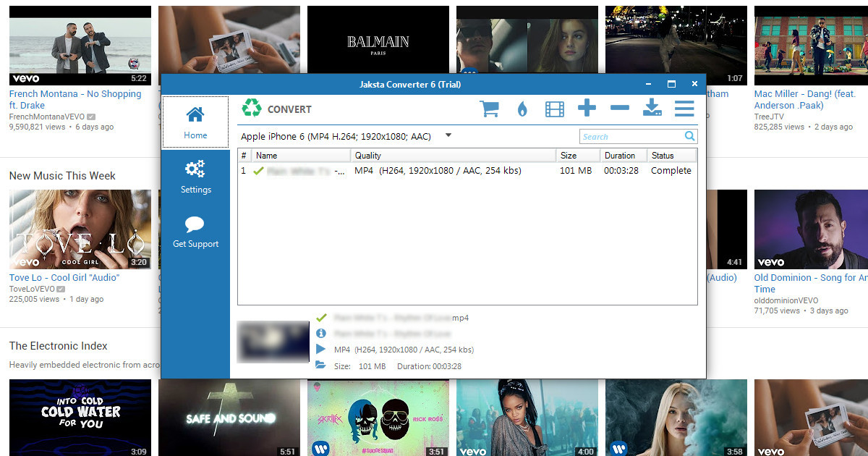Open FrenchMontanaVEVO channel link

(x=47, y=117)
